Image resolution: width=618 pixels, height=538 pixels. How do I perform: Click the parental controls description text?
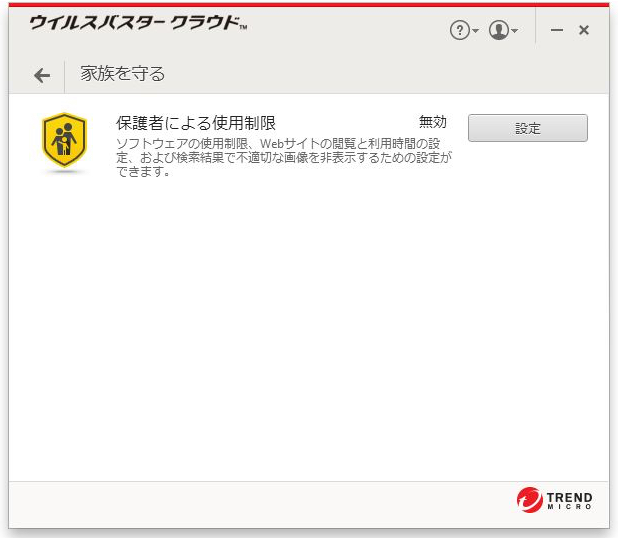pyautogui.click(x=284, y=157)
